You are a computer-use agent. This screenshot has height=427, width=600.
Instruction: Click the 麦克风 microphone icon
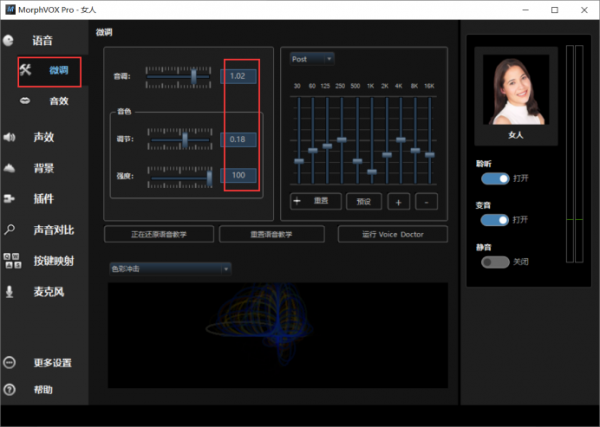point(10,292)
